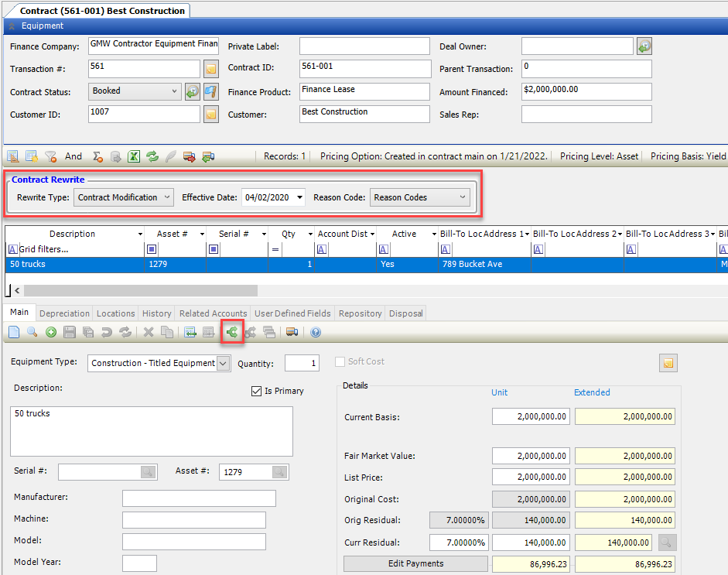
Task: Open the Effective Date picker dropdown
Action: (300, 197)
